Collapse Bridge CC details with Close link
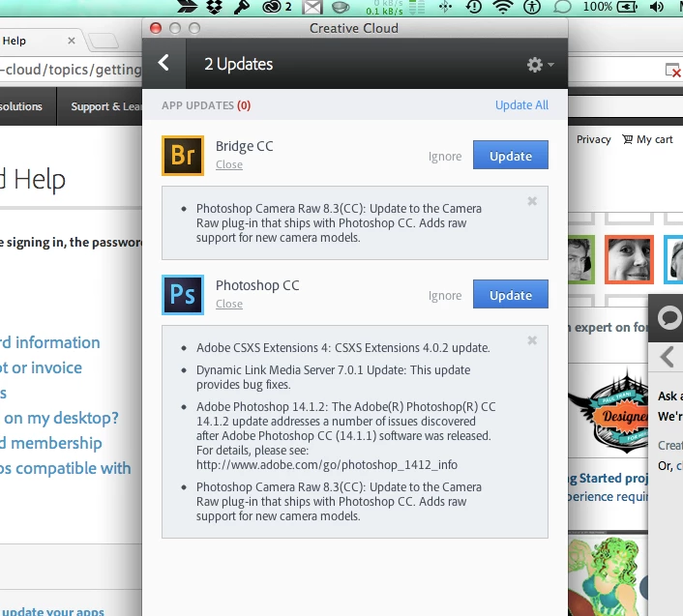Image resolution: width=683 pixels, height=616 pixels. (x=229, y=164)
